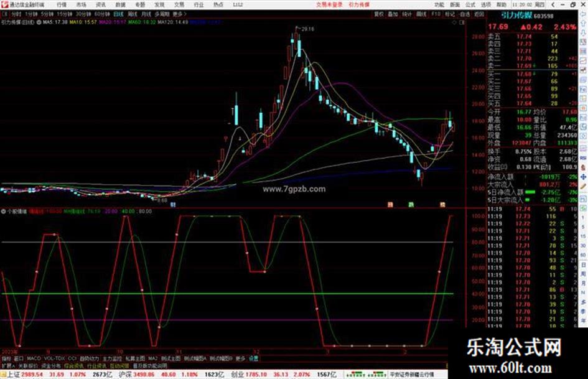The image size is (588, 379).
Task: Click the 关联报价 bottom tab
Action: (28, 366)
